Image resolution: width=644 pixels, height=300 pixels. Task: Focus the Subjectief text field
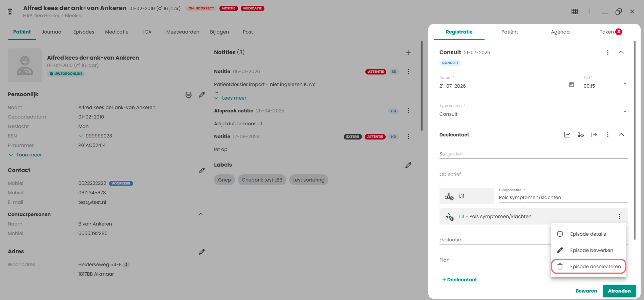[x=534, y=154]
